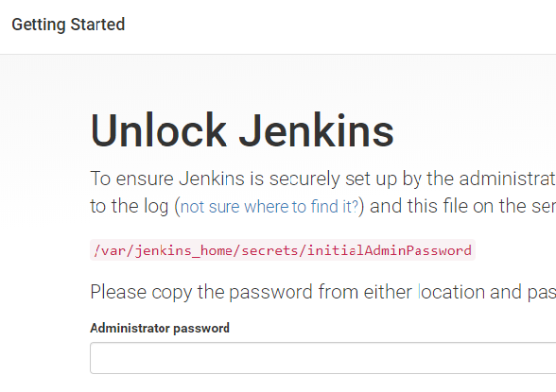Click the Administrator password field label
Image resolution: width=556 pixels, height=392 pixels.
(160, 328)
